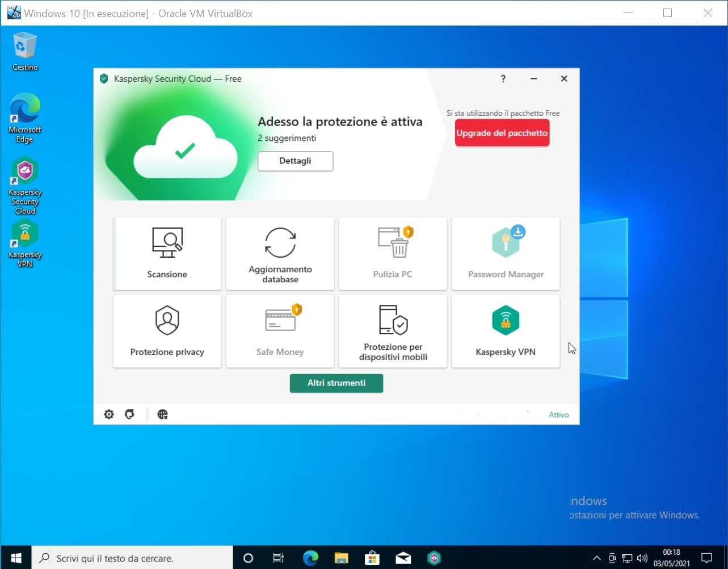Open Kaspersky settings gear icon

click(x=109, y=415)
